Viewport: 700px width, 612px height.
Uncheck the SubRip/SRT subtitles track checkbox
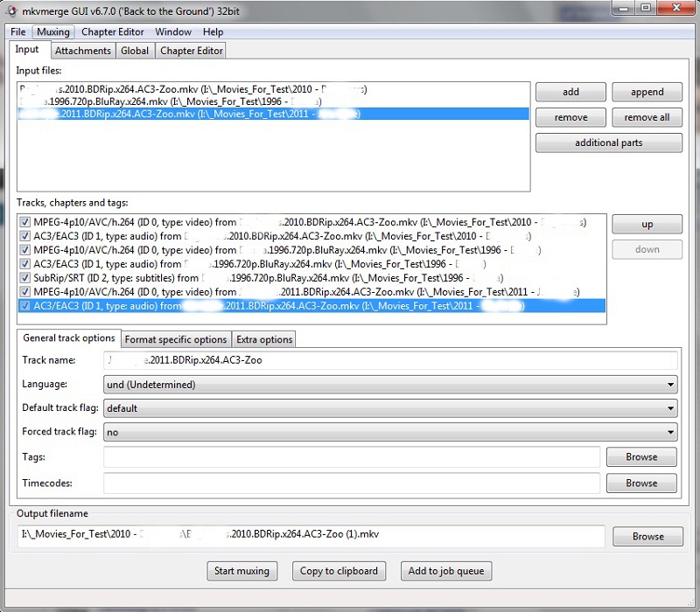click(24, 278)
